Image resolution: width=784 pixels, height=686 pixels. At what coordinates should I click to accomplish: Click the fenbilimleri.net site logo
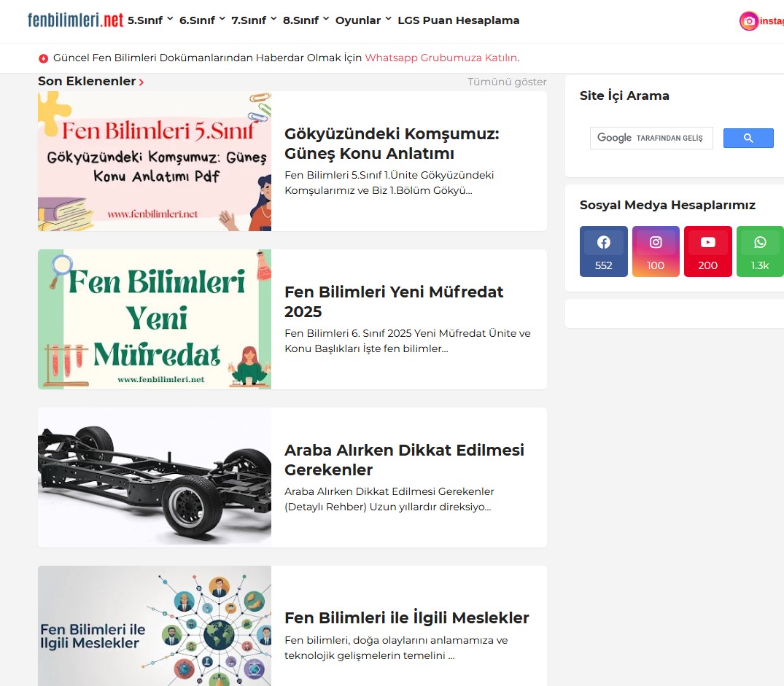coord(75,20)
